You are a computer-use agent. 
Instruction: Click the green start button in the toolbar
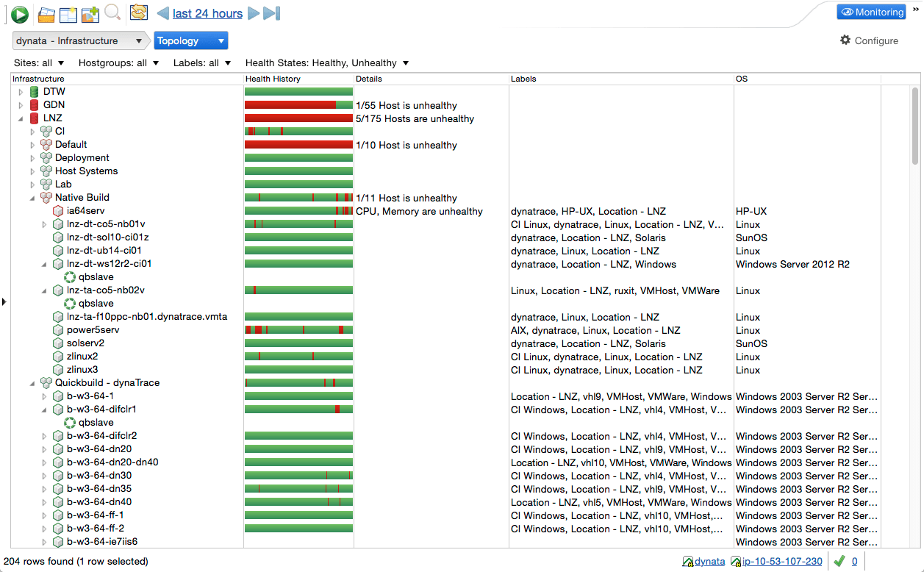(20, 13)
